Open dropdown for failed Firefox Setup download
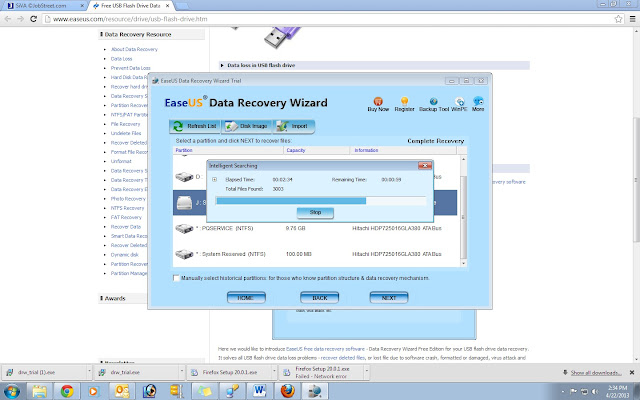Viewport: 640px width, 400px height. tap(367, 372)
